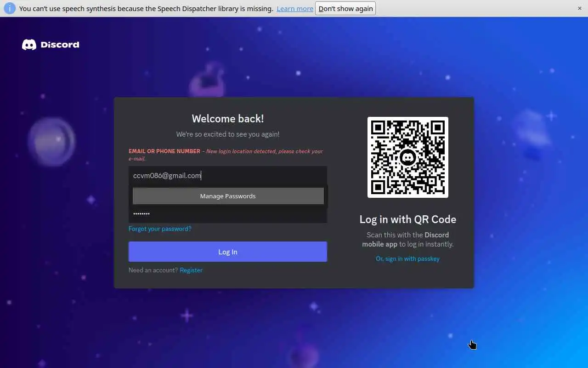Click the Discord mascot icon inside QR code

[x=408, y=158]
